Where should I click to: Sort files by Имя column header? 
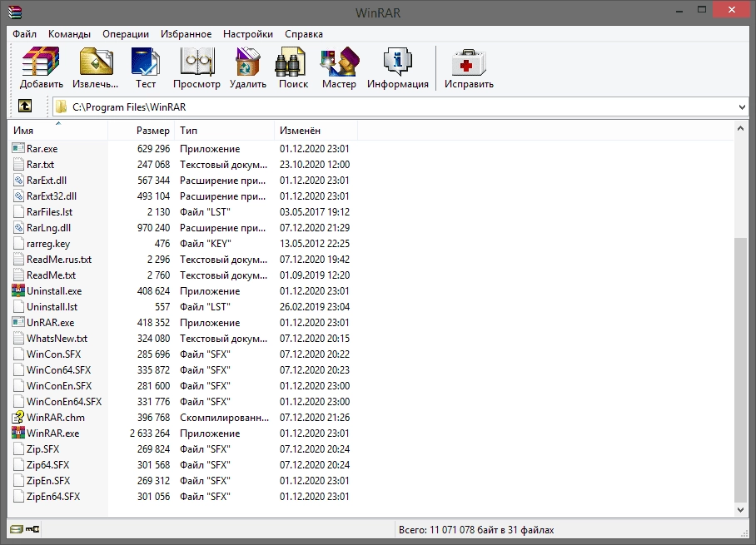(57, 131)
